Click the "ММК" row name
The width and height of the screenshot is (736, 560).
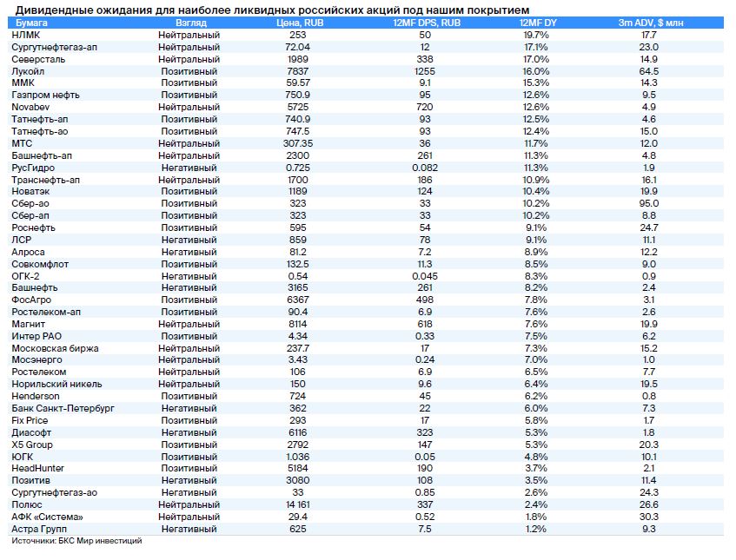(23, 83)
